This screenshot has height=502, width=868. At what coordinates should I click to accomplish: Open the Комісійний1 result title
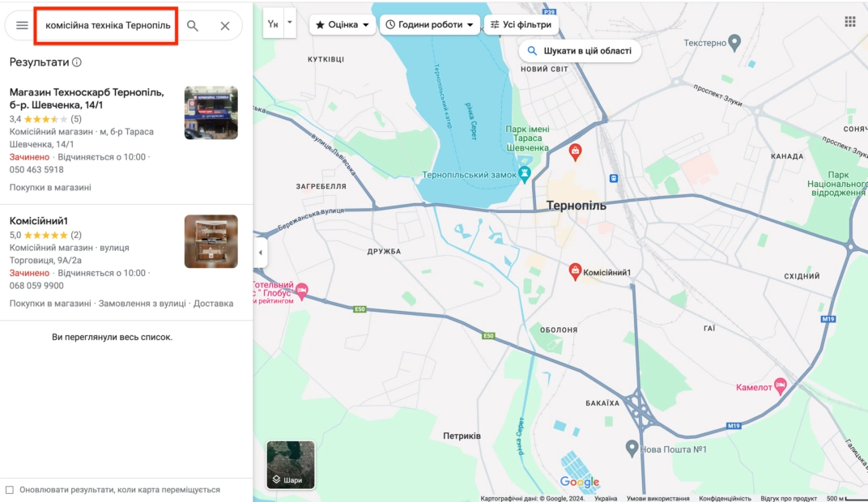click(x=39, y=221)
